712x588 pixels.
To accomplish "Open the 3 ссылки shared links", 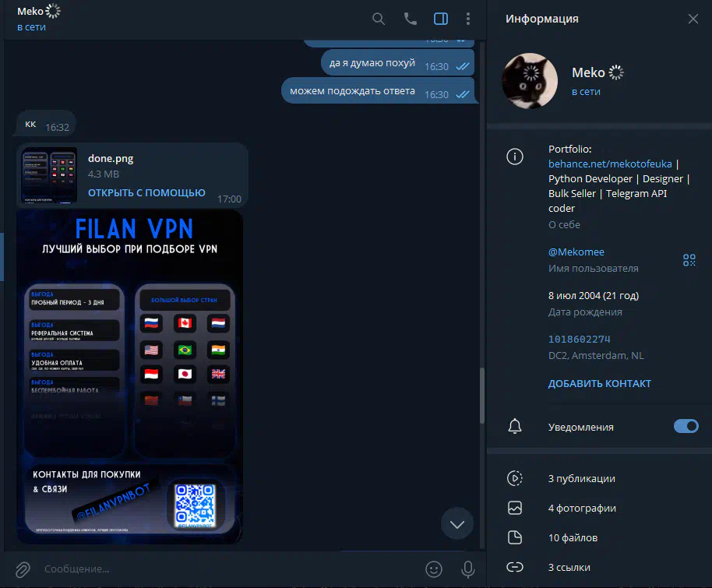I will click(x=569, y=567).
